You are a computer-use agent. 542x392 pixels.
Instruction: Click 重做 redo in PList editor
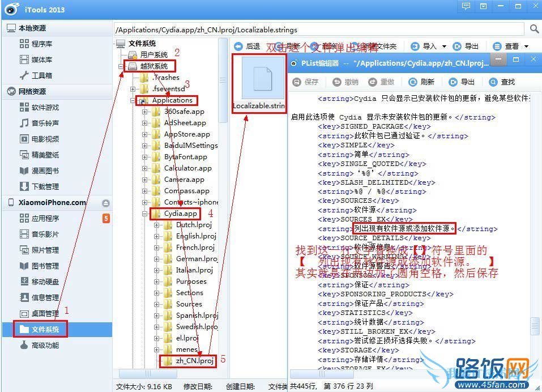(x=381, y=82)
